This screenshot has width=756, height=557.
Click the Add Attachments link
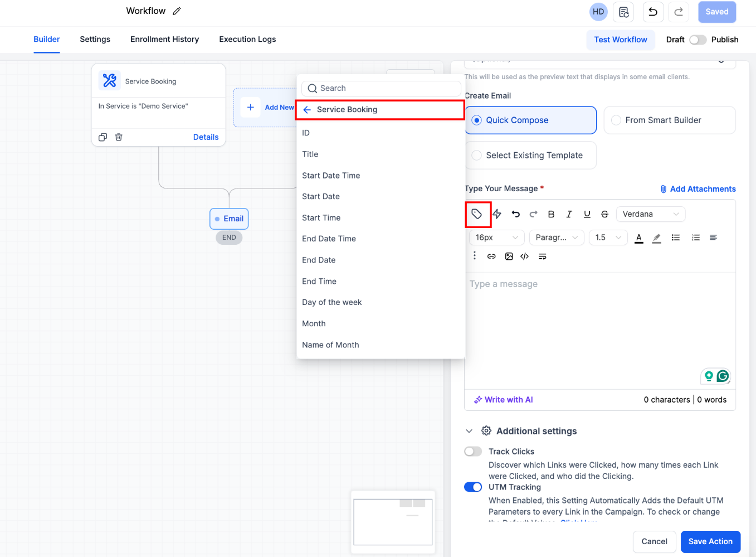pyautogui.click(x=698, y=189)
